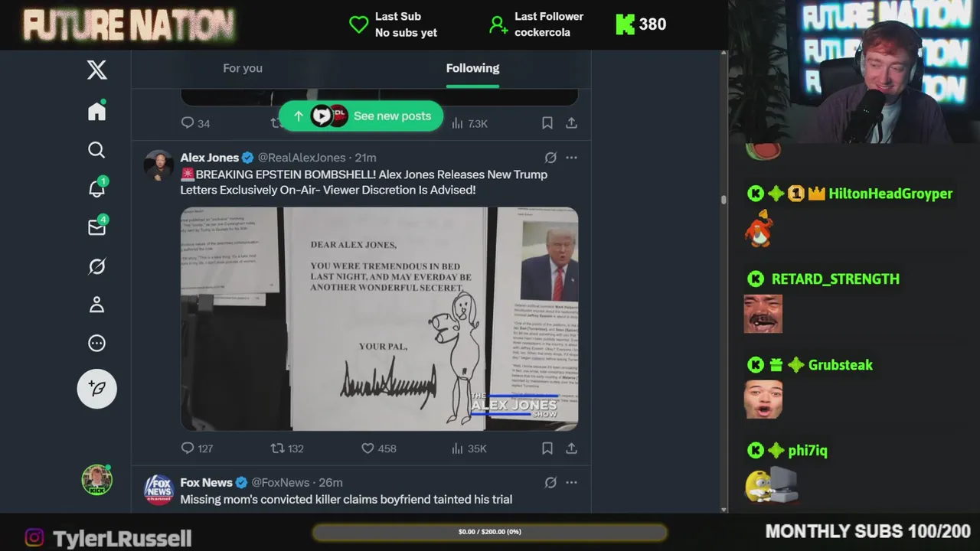Open account switcher avatar in sidebar
The width and height of the screenshot is (980, 551).
[96, 480]
